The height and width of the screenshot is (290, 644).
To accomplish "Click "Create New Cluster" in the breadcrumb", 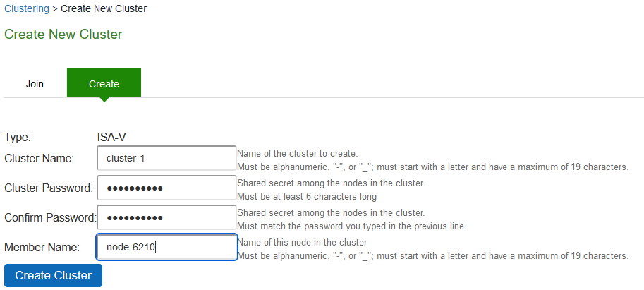I will (104, 8).
